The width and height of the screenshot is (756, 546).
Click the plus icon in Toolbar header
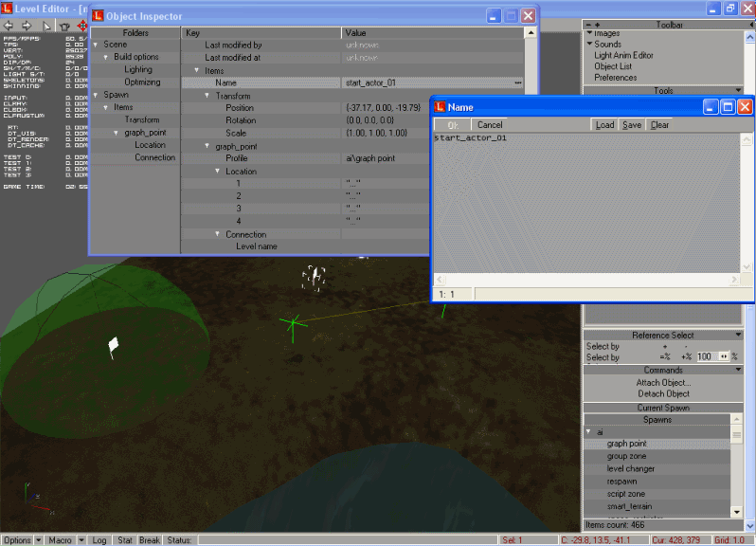tap(598, 25)
